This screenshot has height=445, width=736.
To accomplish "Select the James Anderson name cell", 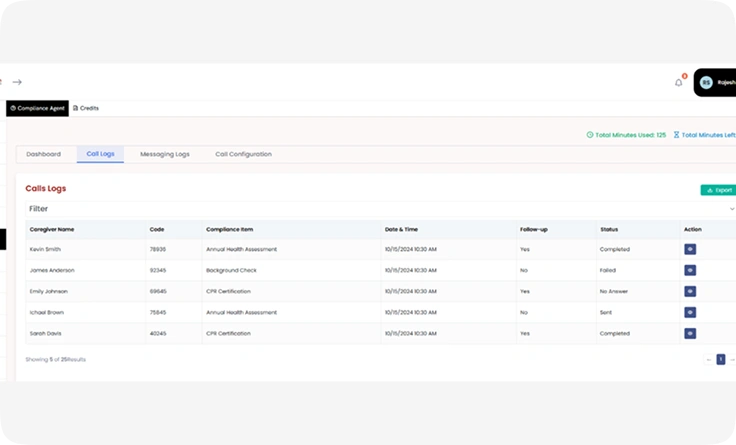I will tap(52, 270).
